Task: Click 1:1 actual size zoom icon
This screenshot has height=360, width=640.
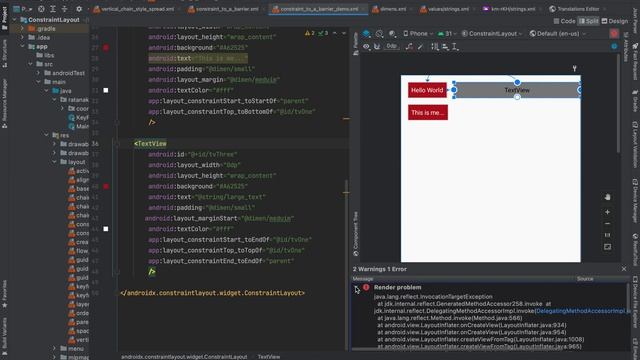Action: (607, 235)
